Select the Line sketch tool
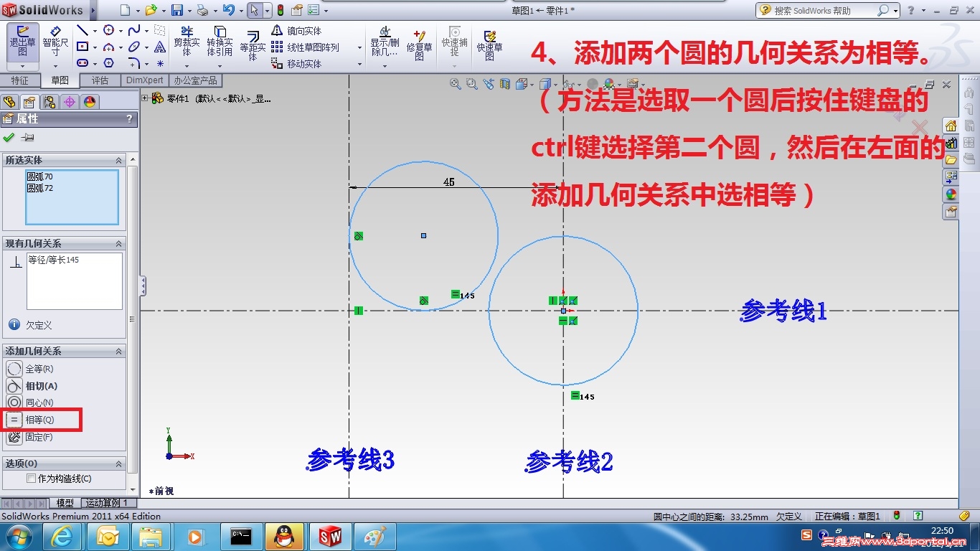980x551 pixels. (83, 31)
